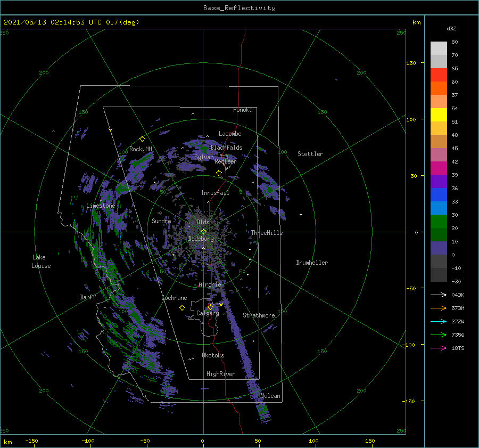
Task: Click the magenta 42 dBZ color swatch
Action: (439, 168)
